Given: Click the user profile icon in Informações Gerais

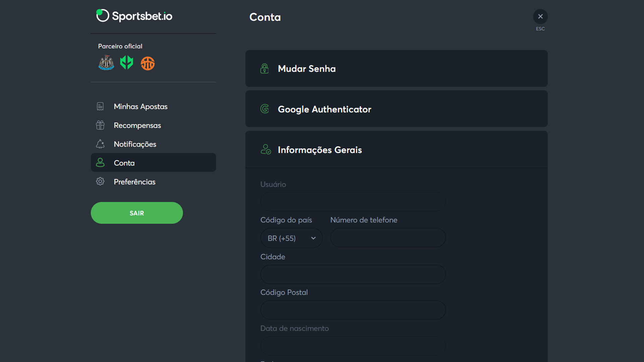Looking at the screenshot, I should click(265, 149).
